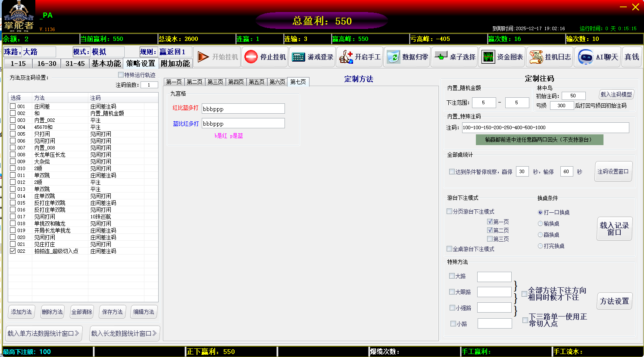This screenshot has height=357, width=644.
Task: Click the 红比蓝多打 input field
Action: coord(243,109)
